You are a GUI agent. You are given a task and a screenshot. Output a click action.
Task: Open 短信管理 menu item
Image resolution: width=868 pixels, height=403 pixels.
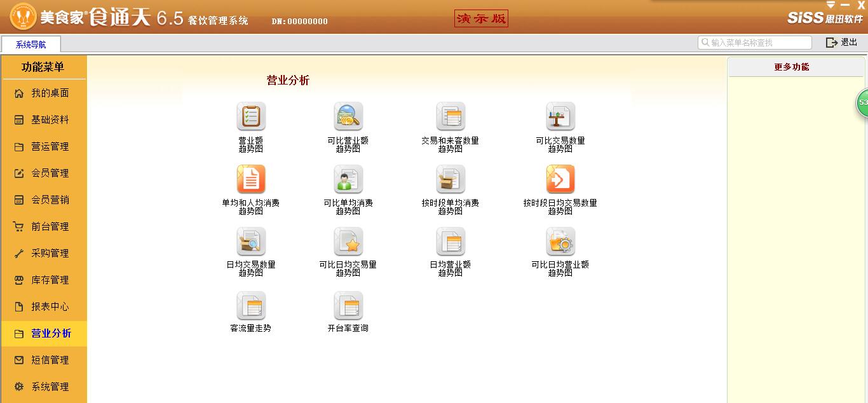[43, 360]
